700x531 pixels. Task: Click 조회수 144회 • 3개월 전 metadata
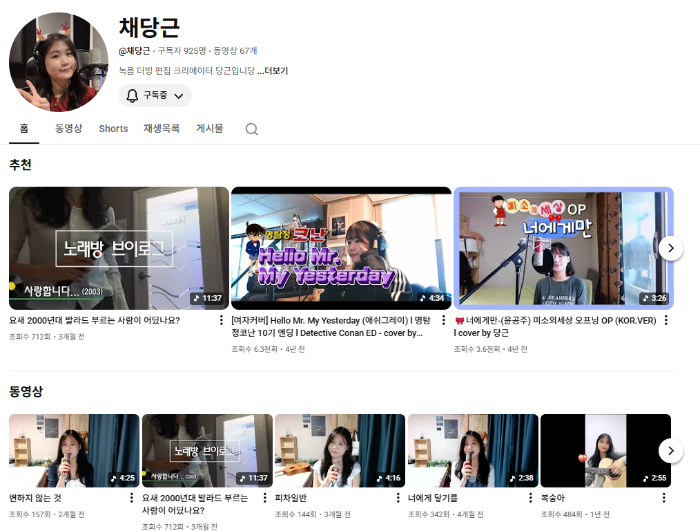[x=312, y=514]
